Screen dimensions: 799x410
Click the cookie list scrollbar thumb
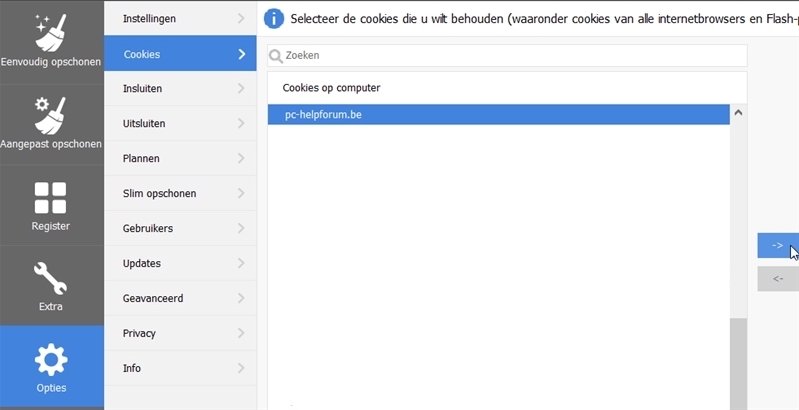tap(739, 360)
